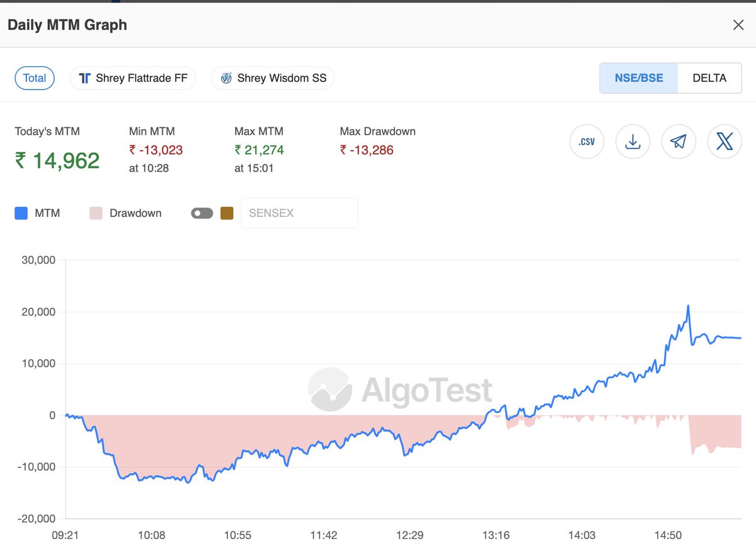Screen dimensions: 756x556
Task: Click the Daily MTM Graph title
Action: coord(67,25)
